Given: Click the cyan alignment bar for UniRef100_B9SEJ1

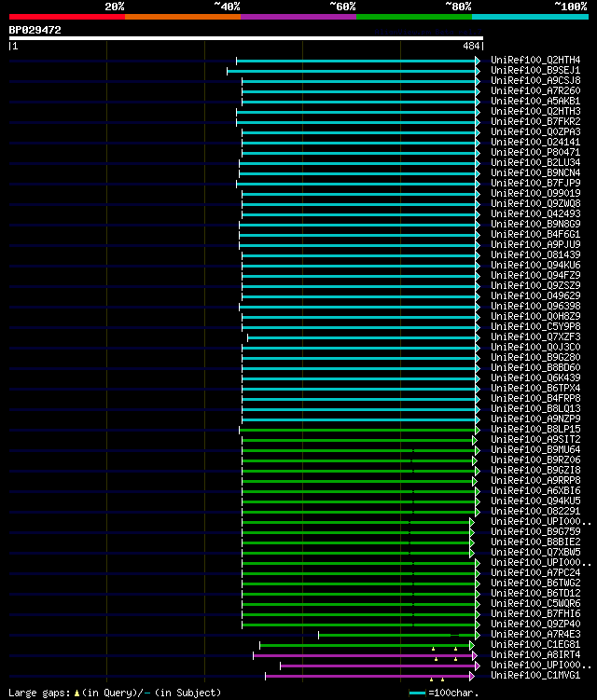Looking at the screenshot, I should click(353, 71).
